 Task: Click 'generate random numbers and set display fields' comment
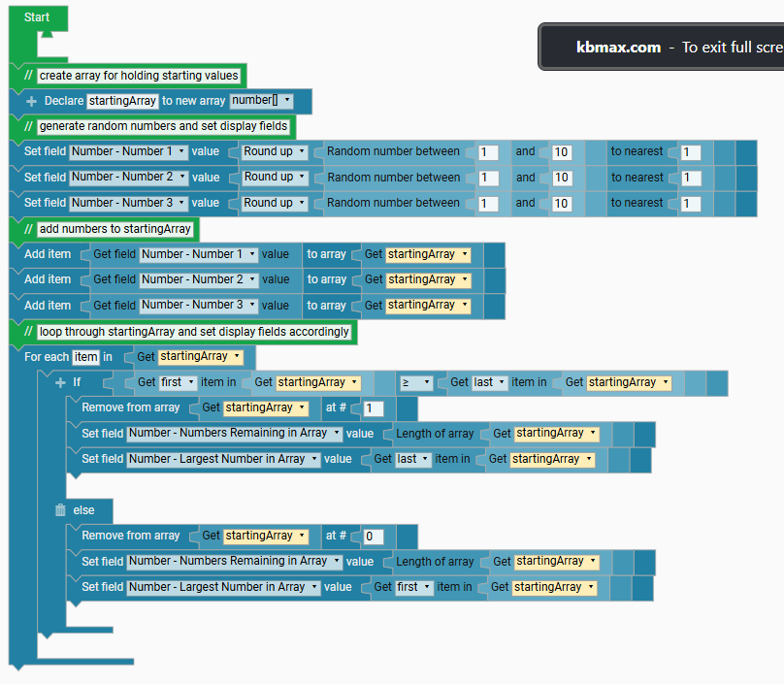(x=164, y=126)
